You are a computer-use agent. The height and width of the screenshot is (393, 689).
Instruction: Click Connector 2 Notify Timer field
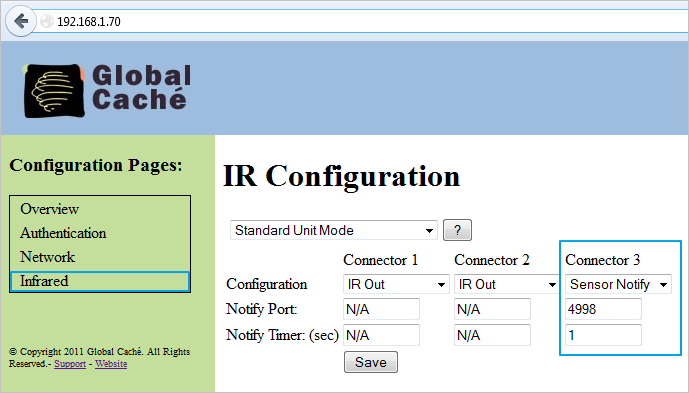[x=492, y=335]
